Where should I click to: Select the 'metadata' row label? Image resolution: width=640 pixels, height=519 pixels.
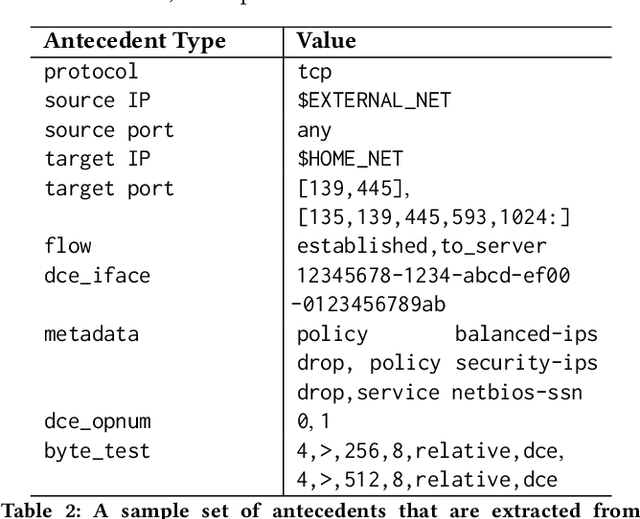(91, 334)
